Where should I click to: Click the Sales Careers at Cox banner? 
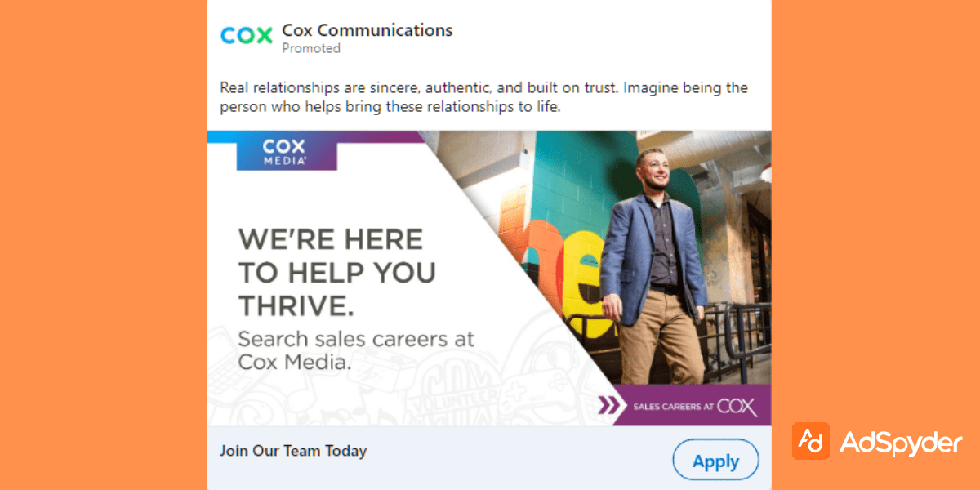coord(695,406)
